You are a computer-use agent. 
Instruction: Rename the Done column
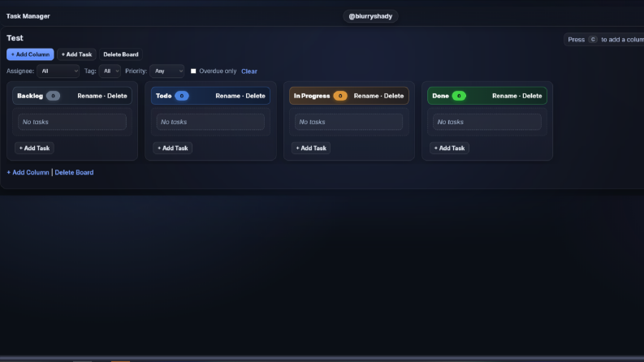[x=505, y=96]
